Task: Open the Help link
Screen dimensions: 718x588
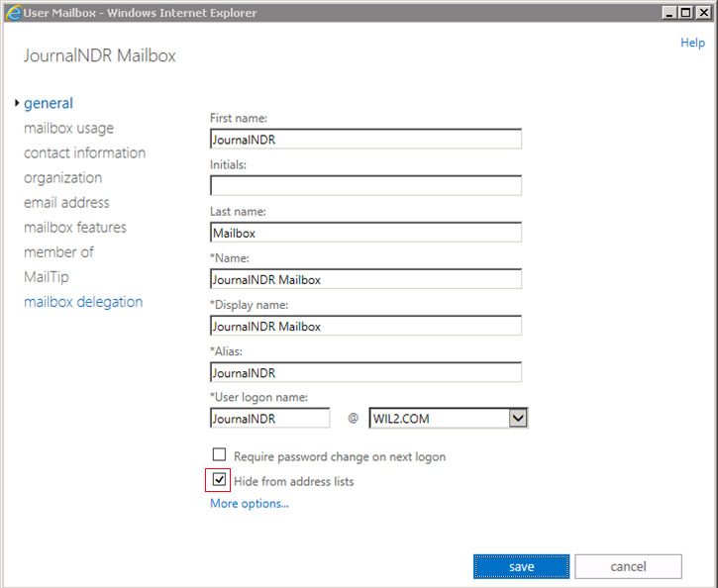Action: [692, 43]
